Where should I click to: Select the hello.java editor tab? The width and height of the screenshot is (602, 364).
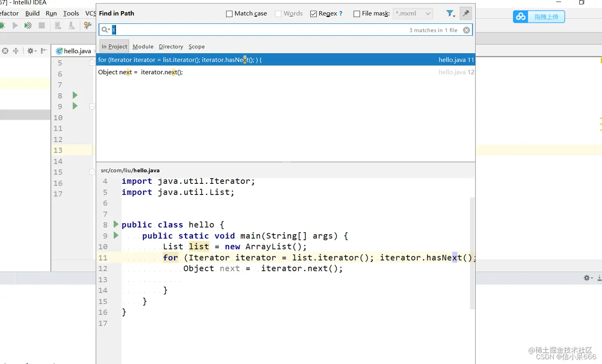coord(74,51)
